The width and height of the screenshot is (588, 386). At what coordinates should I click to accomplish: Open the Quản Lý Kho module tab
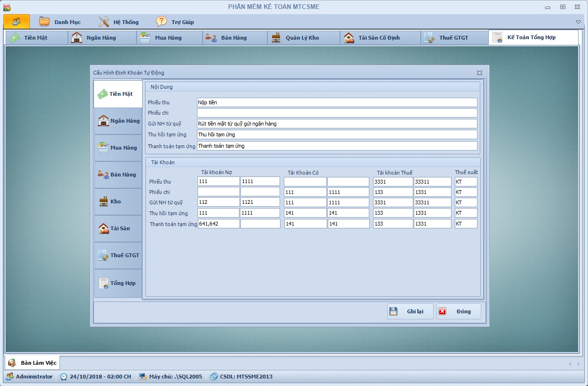296,38
